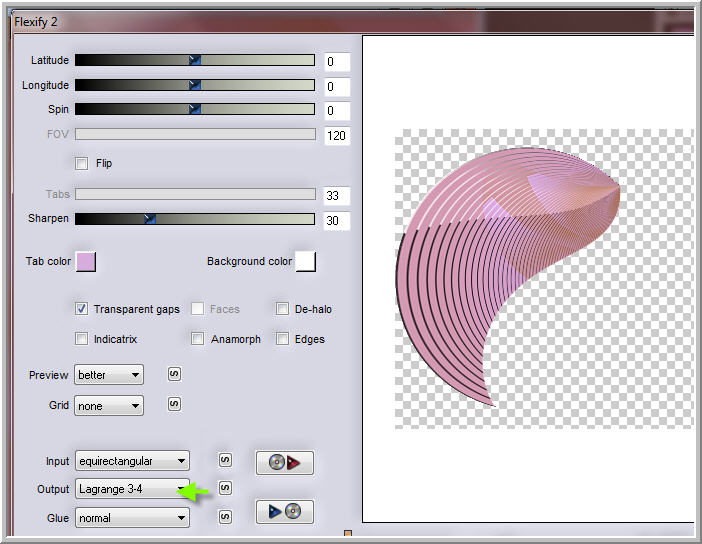Click the Flexify 2 title text
The image size is (702, 544).
click(x=36, y=22)
